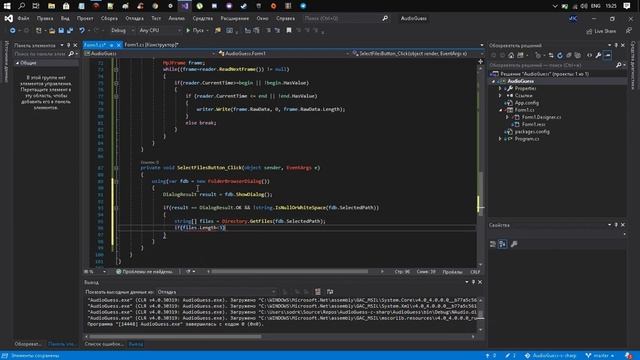Open dropdown arrow beside Пуск button
Image resolution: width=640 pixels, height=360 pixels.
click(207, 31)
